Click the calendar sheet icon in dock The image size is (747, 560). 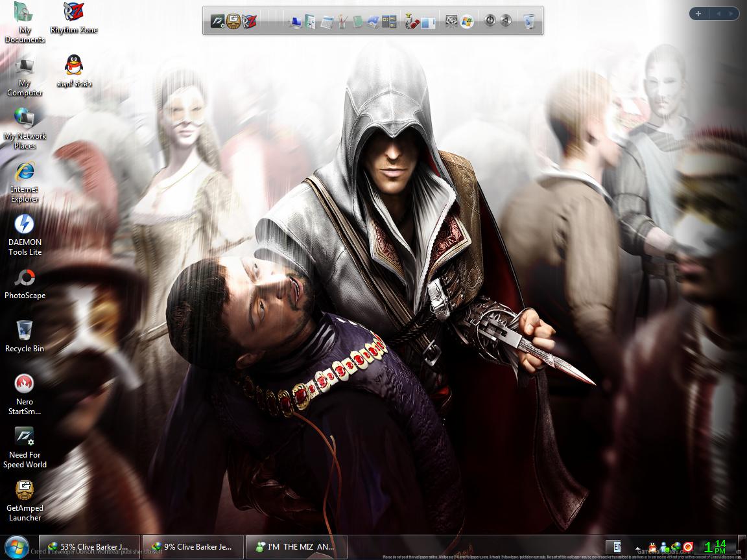point(326,22)
